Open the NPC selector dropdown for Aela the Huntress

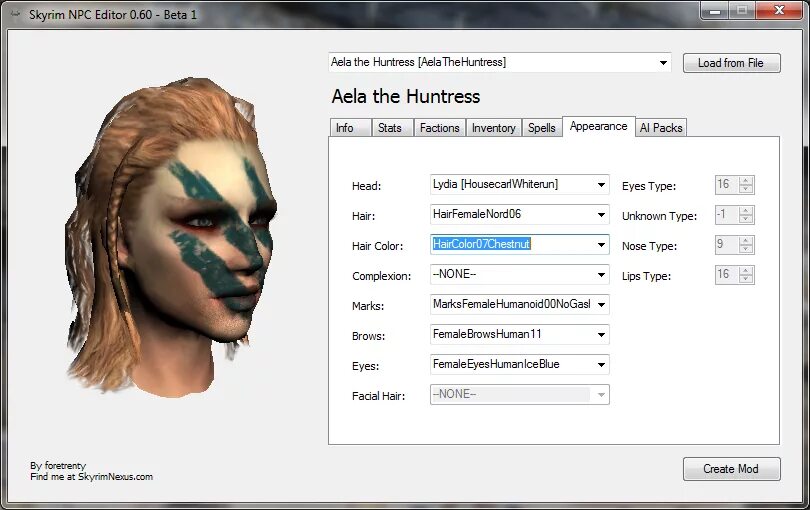pyautogui.click(x=663, y=63)
